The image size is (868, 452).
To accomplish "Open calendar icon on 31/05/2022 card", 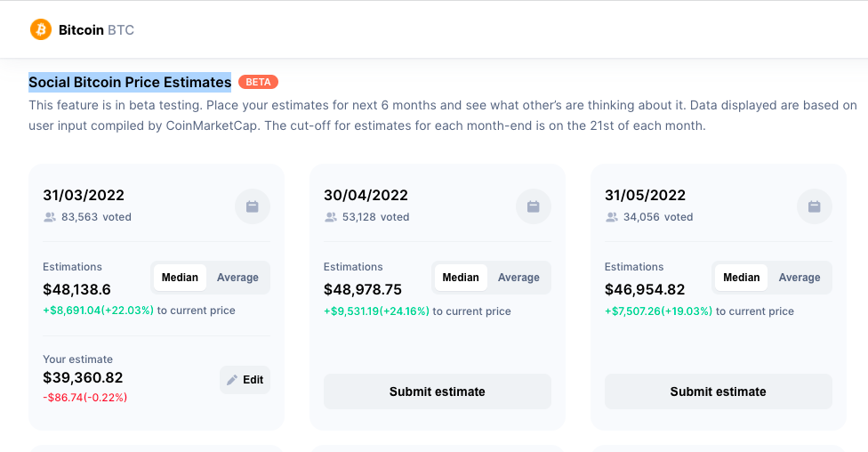I will tap(815, 206).
